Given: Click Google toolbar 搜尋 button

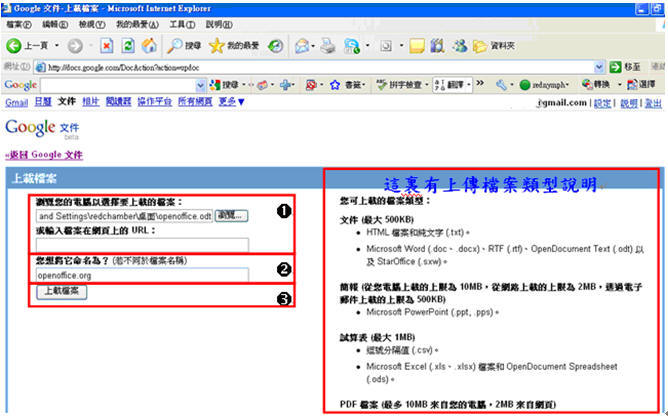Looking at the screenshot, I should pos(224,85).
